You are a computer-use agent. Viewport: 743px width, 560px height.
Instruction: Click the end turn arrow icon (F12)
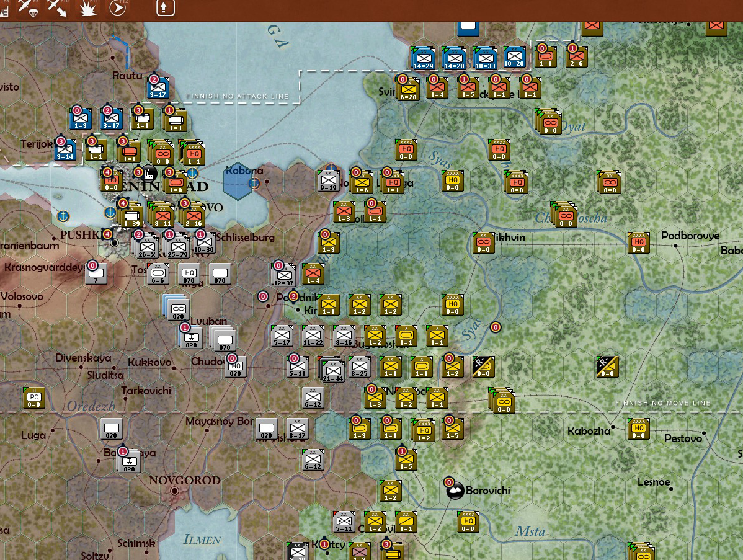(x=117, y=7)
